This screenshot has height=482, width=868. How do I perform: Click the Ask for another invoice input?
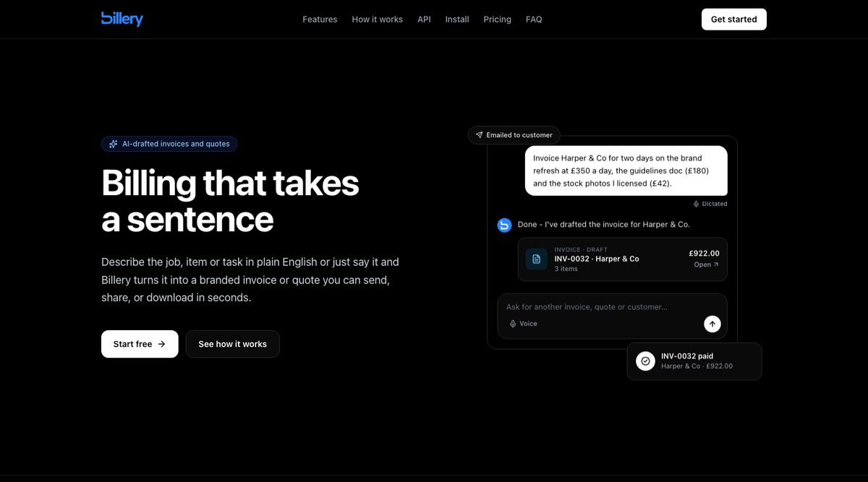point(587,307)
